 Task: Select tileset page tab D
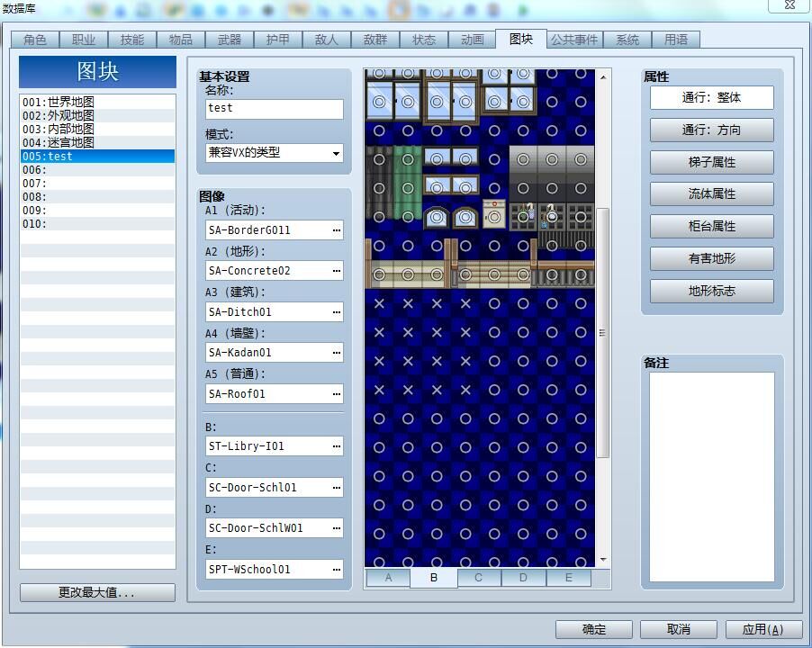click(523, 578)
